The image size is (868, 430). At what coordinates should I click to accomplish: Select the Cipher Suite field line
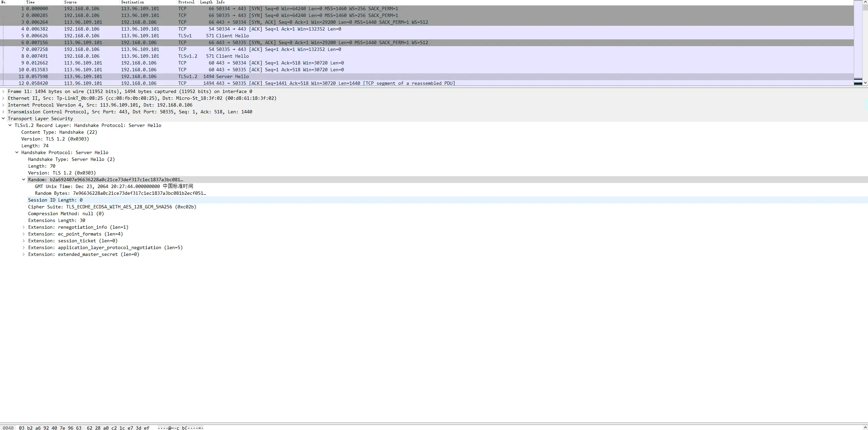[x=112, y=207]
